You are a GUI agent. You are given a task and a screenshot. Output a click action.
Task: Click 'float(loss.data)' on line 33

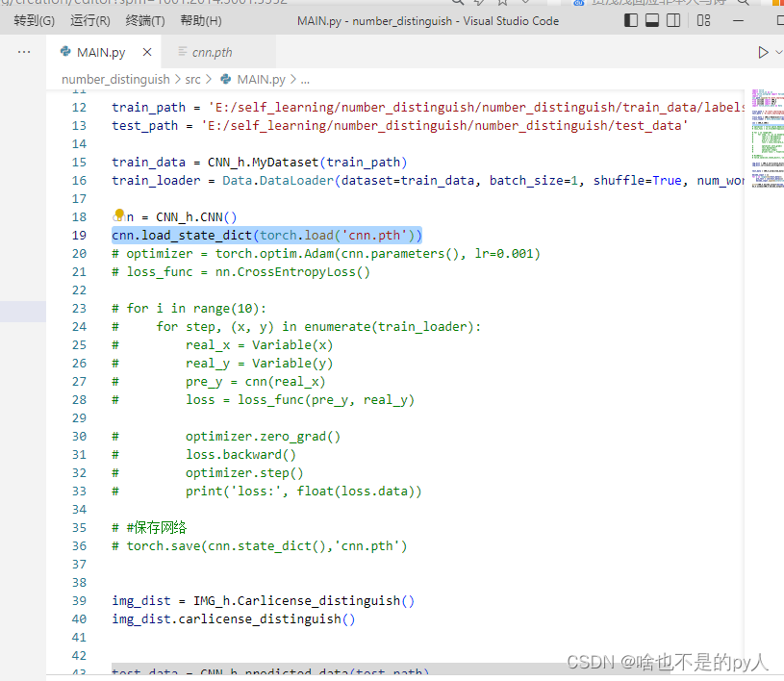(x=356, y=492)
